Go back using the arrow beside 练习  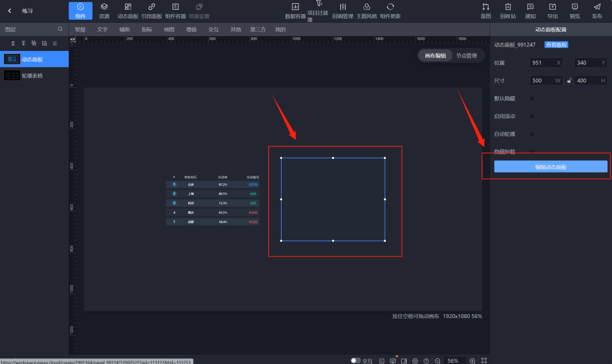tap(10, 11)
